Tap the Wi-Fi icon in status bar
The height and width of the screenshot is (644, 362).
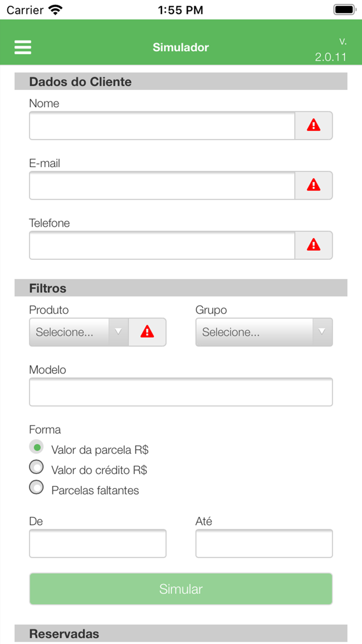pyautogui.click(x=55, y=10)
